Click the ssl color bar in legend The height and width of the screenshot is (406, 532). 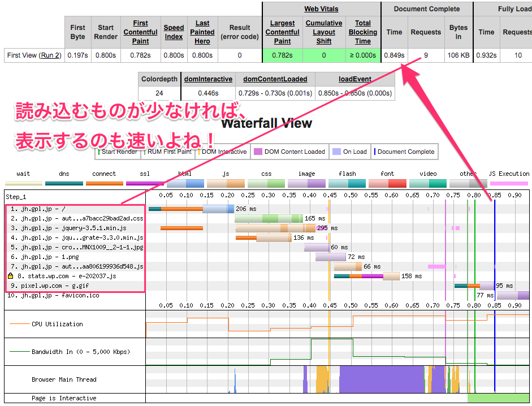[145, 183]
